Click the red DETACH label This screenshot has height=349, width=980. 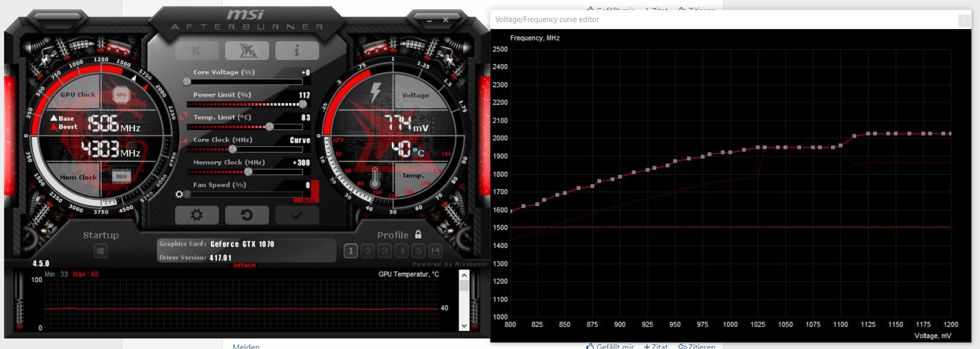coord(245,265)
